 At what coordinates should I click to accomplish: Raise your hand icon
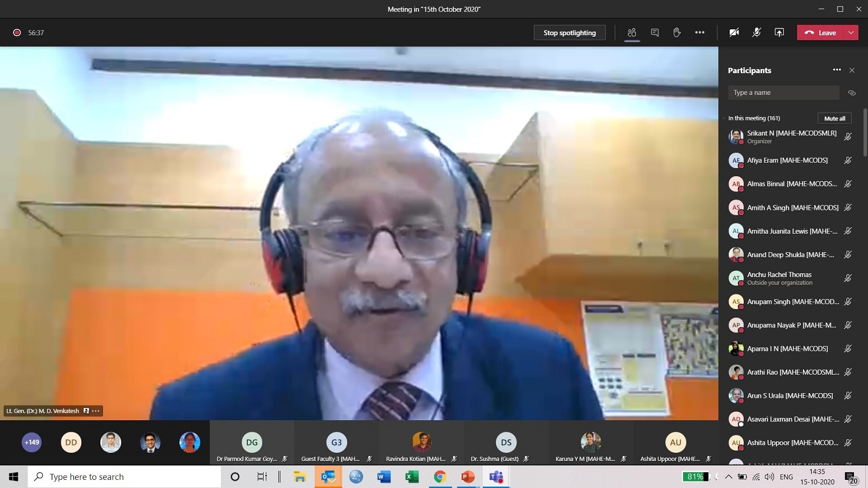pyautogui.click(x=677, y=33)
